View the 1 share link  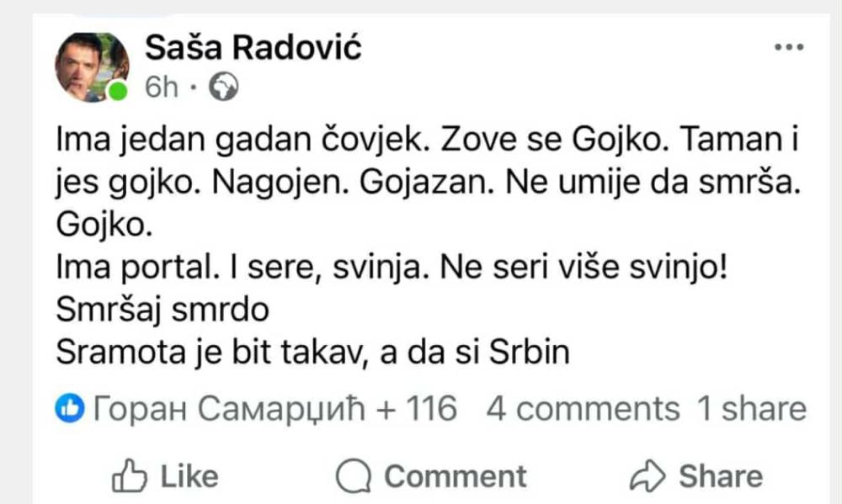(751, 409)
